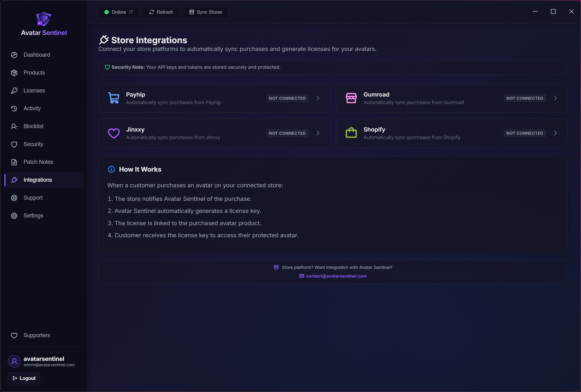
Task: Click the Store Integrations plug icon
Action: pos(104,40)
